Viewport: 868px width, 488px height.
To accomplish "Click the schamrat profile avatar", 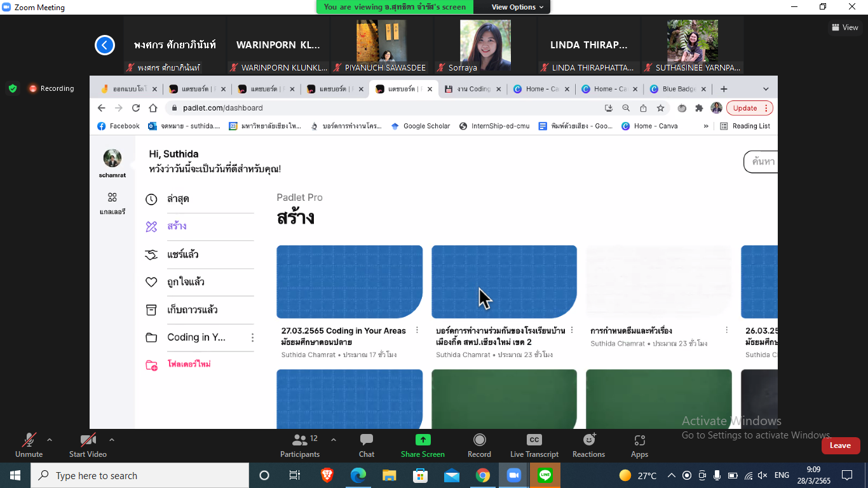I will click(112, 158).
